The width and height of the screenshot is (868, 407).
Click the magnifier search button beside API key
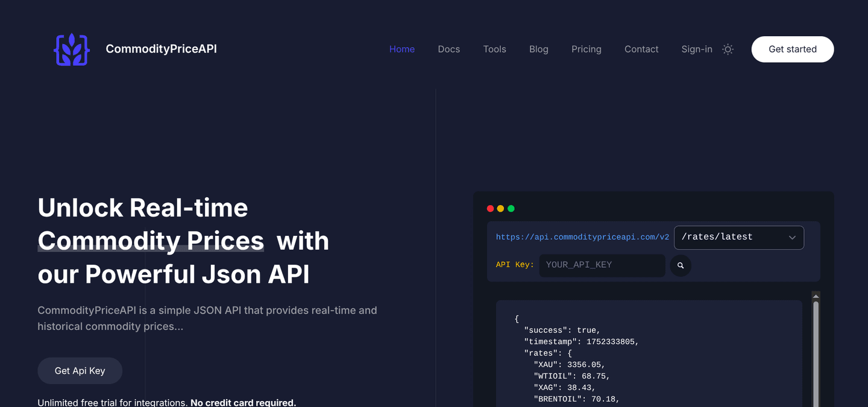(x=681, y=265)
